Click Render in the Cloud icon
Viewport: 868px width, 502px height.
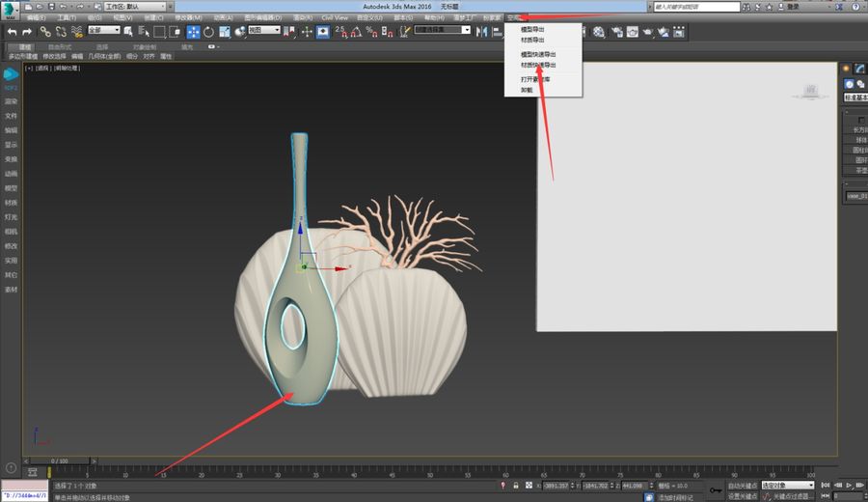[664, 32]
